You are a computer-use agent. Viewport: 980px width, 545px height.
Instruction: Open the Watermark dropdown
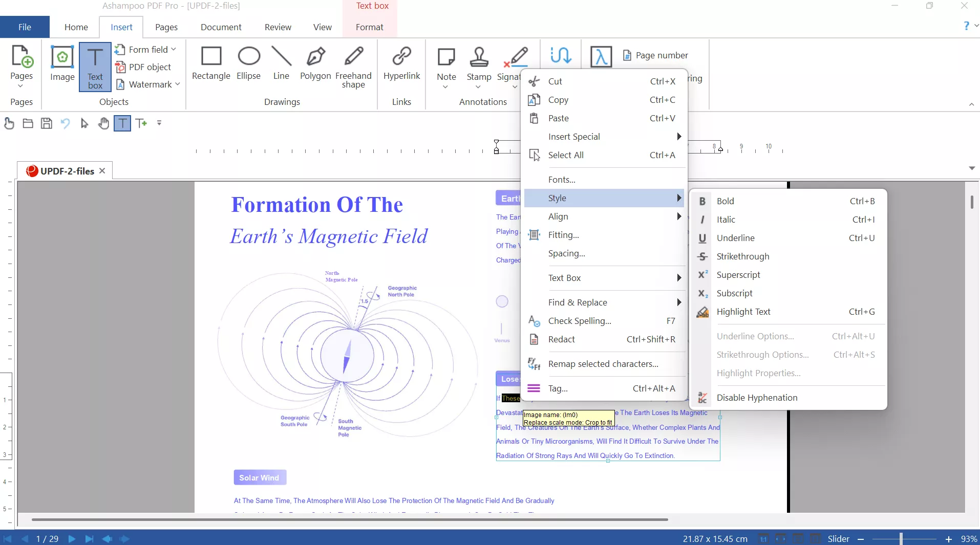pos(178,84)
